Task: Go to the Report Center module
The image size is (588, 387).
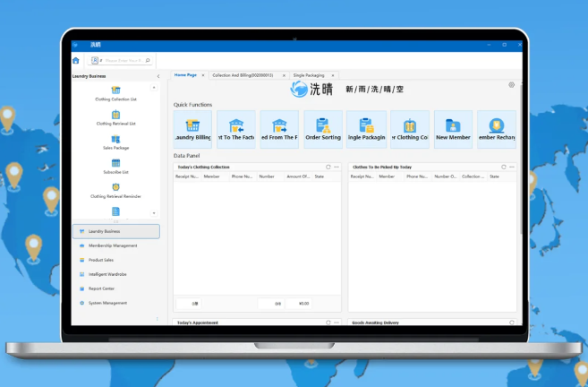Action: tap(101, 288)
